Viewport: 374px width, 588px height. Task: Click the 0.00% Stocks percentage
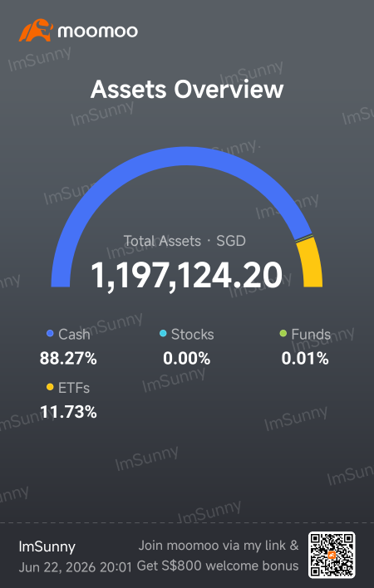(186, 359)
